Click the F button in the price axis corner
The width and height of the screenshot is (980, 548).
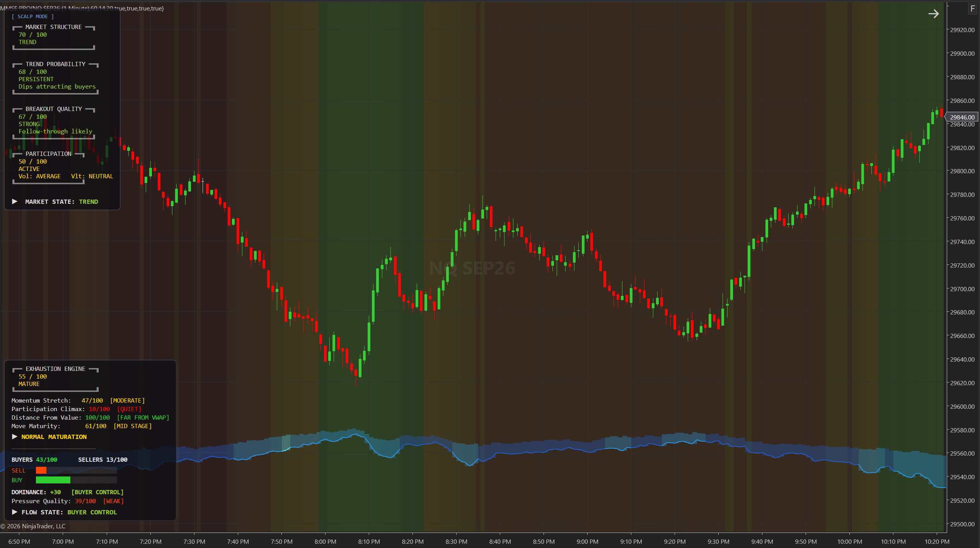(973, 9)
